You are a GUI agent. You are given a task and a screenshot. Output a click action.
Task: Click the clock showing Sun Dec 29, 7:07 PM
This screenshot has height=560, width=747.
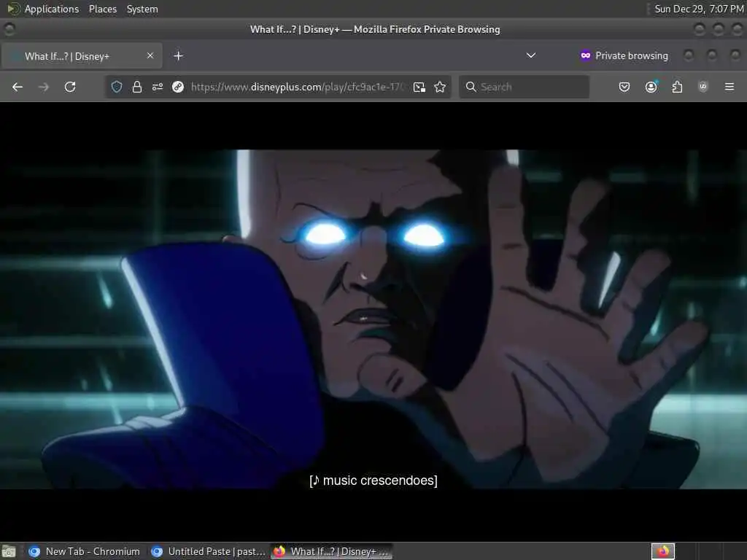pos(699,9)
